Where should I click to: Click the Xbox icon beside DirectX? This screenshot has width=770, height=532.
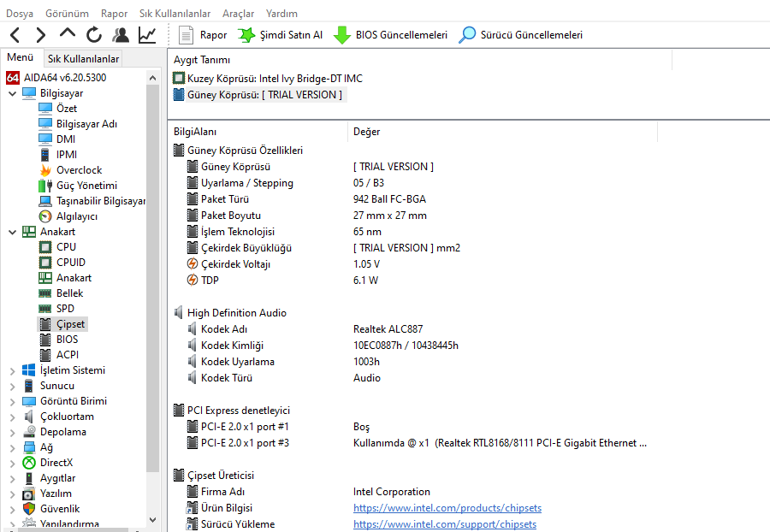pos(29,463)
